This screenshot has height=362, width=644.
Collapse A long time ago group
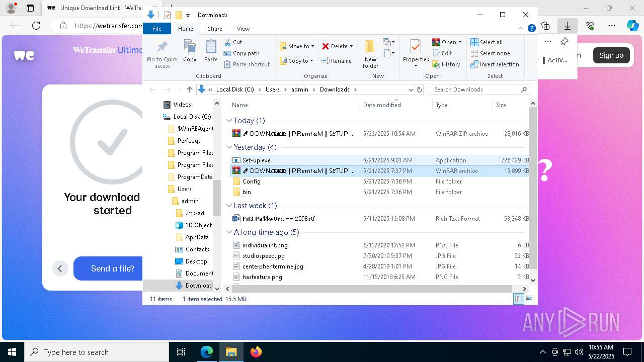coord(229,232)
